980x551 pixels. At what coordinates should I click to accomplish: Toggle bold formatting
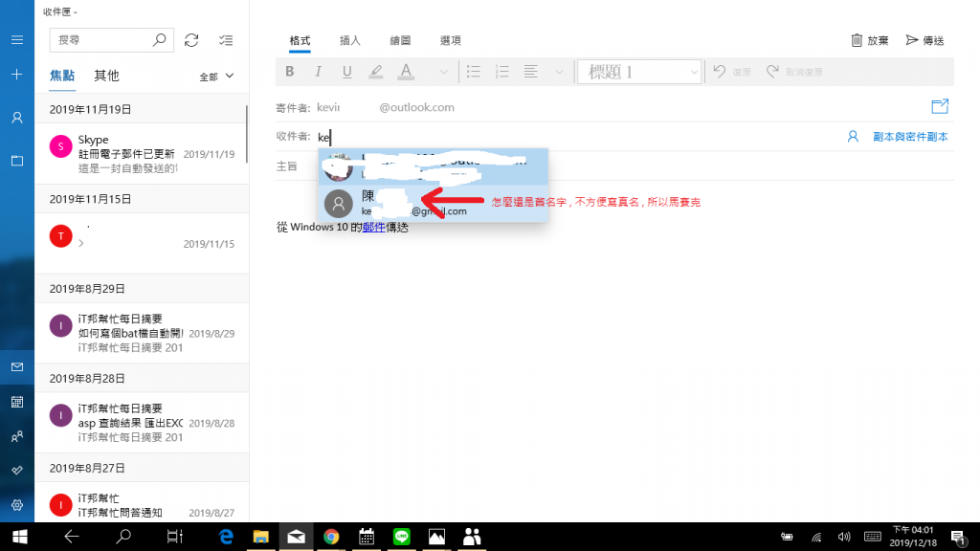[289, 71]
